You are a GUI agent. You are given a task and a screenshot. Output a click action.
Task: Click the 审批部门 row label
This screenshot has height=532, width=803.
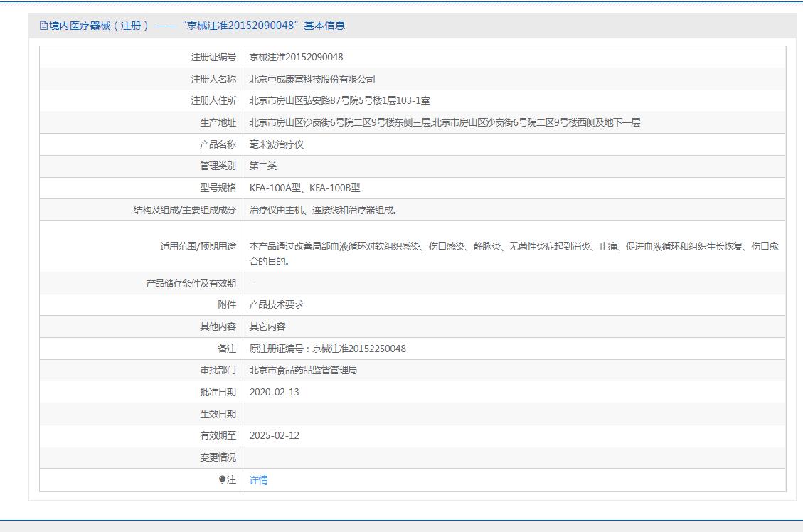tap(218, 371)
